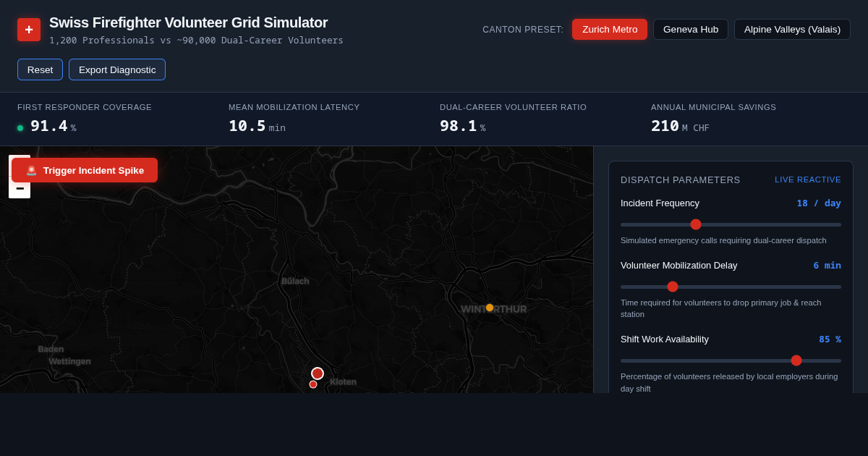This screenshot has height=456, width=868.
Task: Click the Wettingen map label
Action: click(x=69, y=361)
